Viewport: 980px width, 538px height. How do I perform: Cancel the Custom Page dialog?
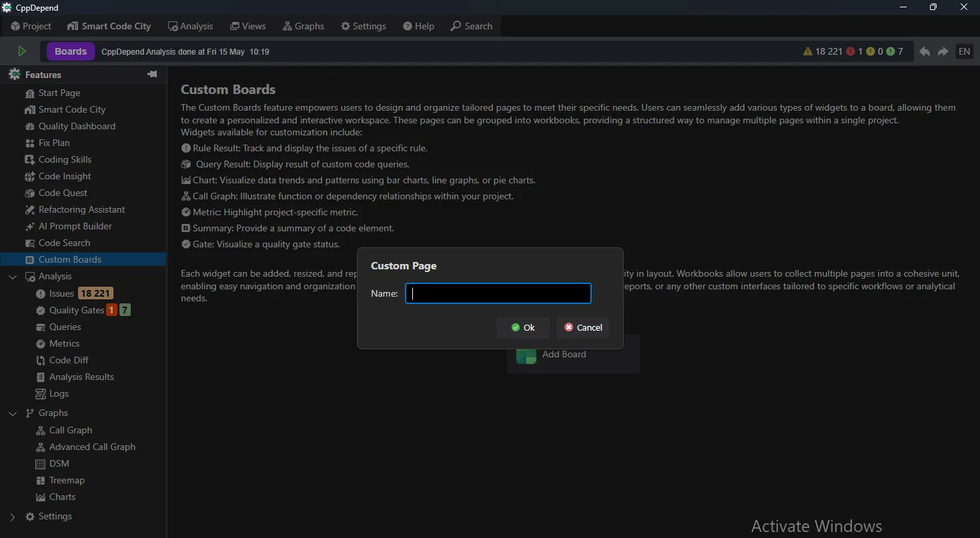click(x=583, y=327)
